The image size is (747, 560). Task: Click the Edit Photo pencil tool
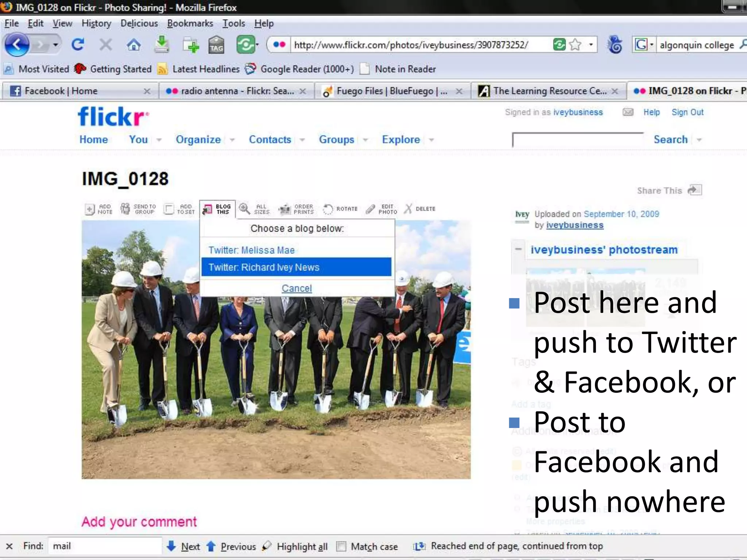[381, 209]
